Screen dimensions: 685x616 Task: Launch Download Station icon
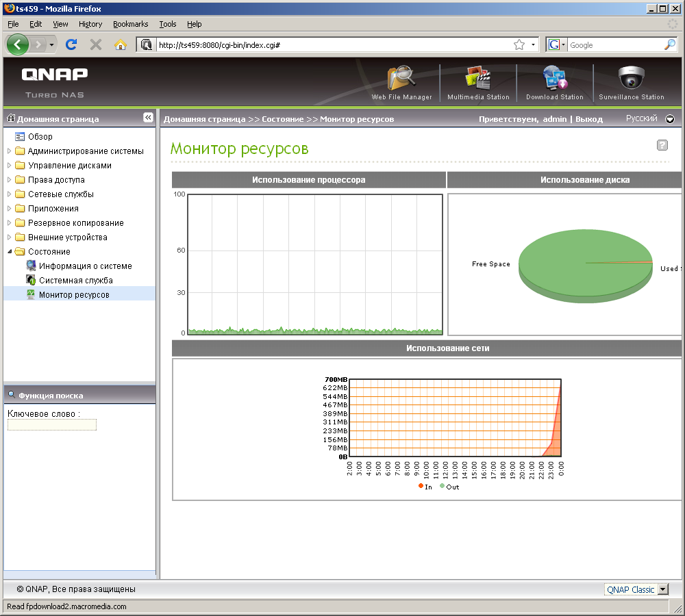pos(555,78)
